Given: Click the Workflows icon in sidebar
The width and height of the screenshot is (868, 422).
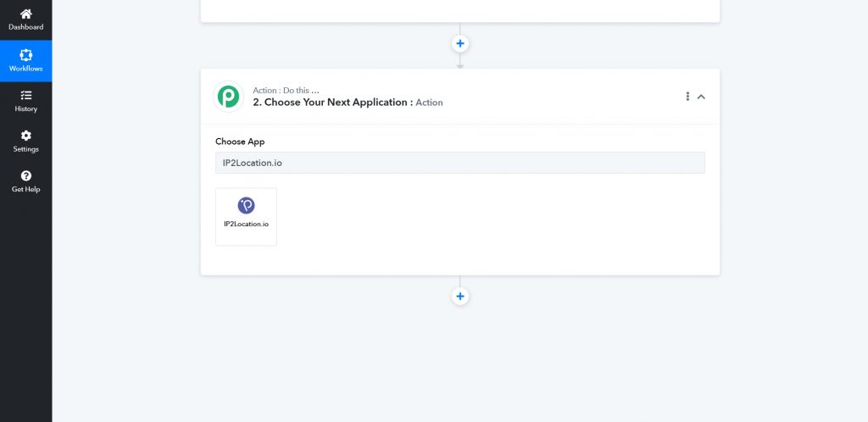Looking at the screenshot, I should (x=25, y=55).
